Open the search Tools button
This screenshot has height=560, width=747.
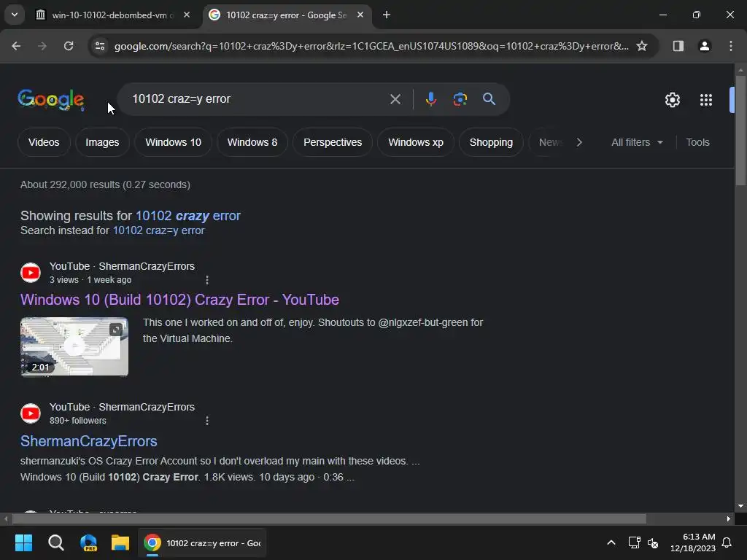point(697,142)
